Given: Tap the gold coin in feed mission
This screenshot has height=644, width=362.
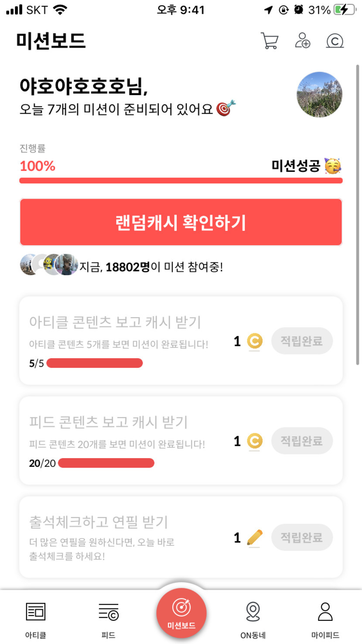Looking at the screenshot, I should pos(254,441).
